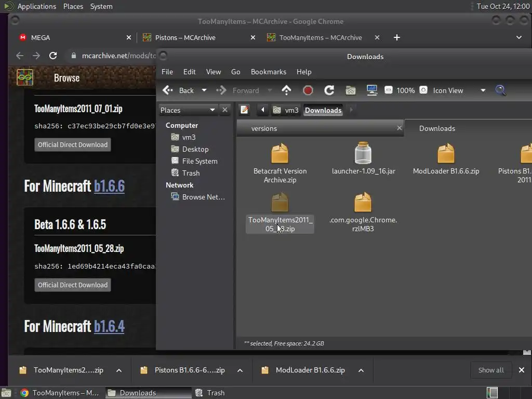This screenshot has width=532, height=399.
Task: Toggle the text location entry icon
Action: coord(245,110)
